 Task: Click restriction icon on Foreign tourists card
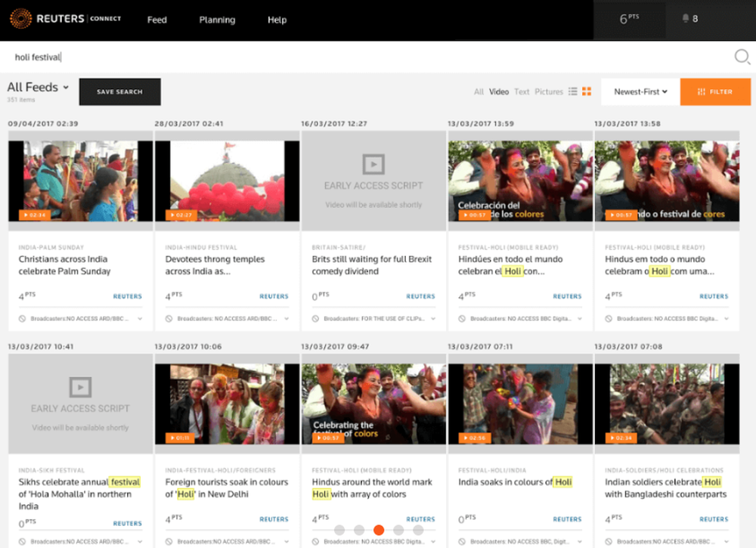pos(169,542)
